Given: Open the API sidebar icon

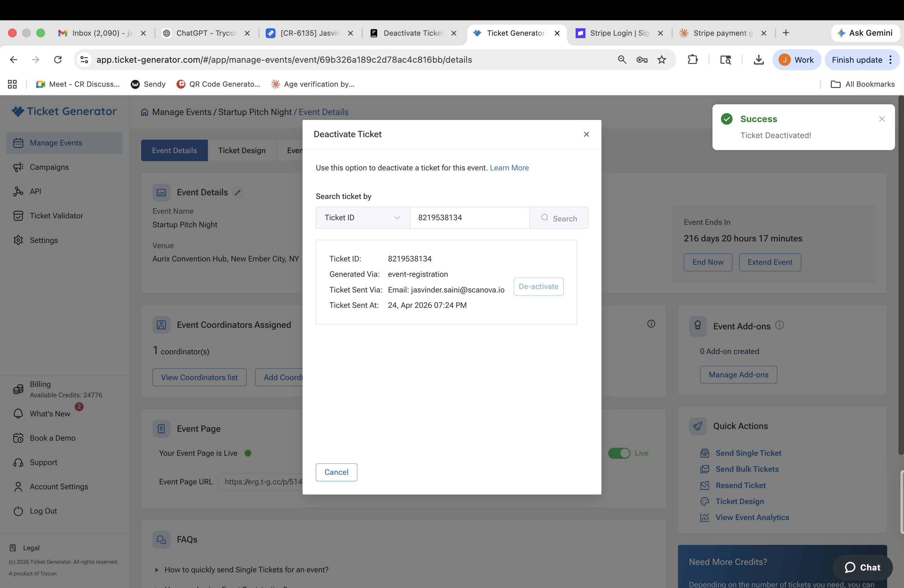Looking at the screenshot, I should tap(18, 192).
